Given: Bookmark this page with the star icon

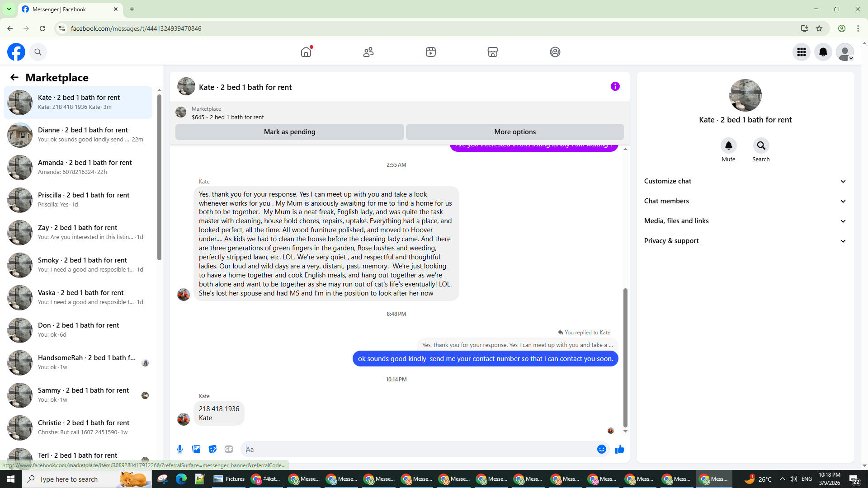Looking at the screenshot, I should (x=819, y=28).
